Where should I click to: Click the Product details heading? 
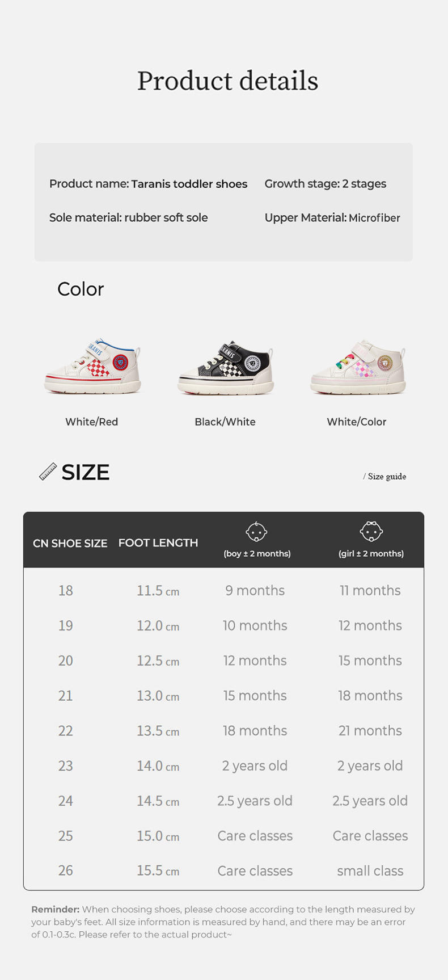click(x=227, y=81)
